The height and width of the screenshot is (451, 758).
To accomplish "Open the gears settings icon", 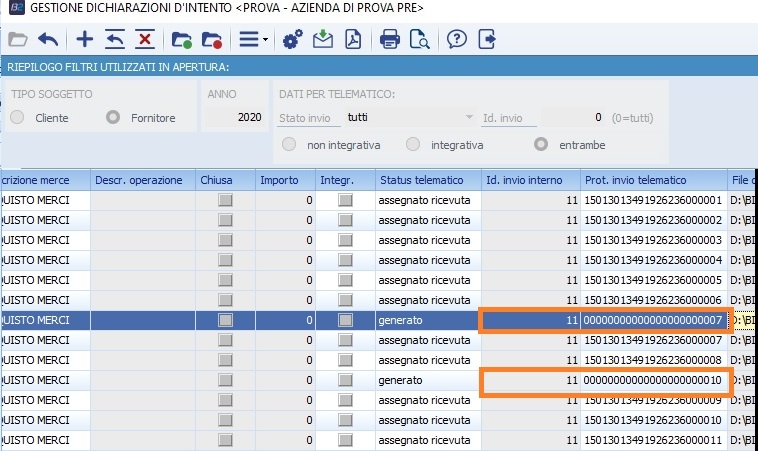I will 292,40.
